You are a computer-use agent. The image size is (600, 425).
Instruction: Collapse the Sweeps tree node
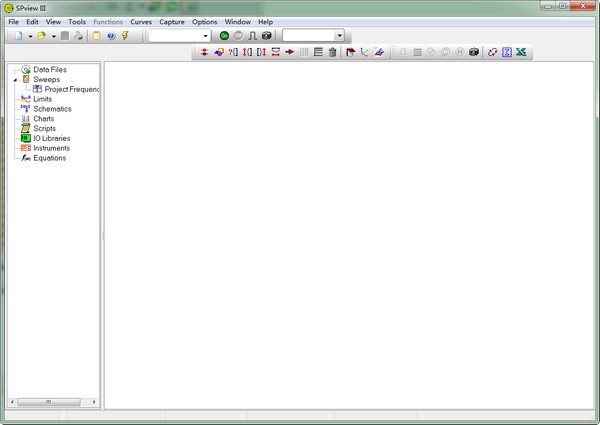coord(15,80)
